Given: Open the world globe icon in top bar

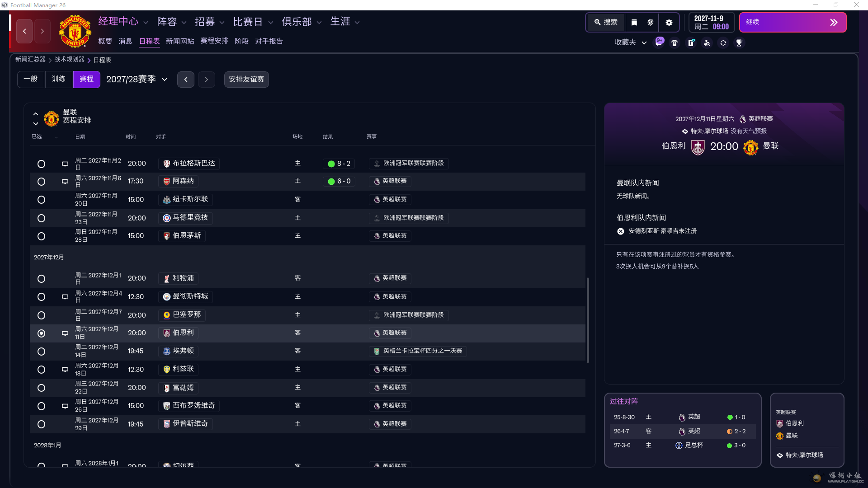Looking at the screenshot, I should coord(651,22).
